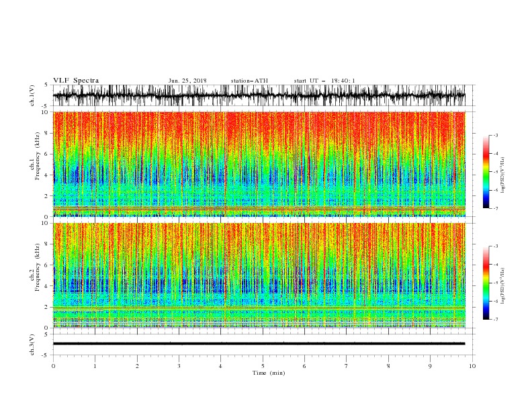Click the date 'Jun. 25, 2018'
The width and height of the screenshot is (532, 411).
[187, 81]
